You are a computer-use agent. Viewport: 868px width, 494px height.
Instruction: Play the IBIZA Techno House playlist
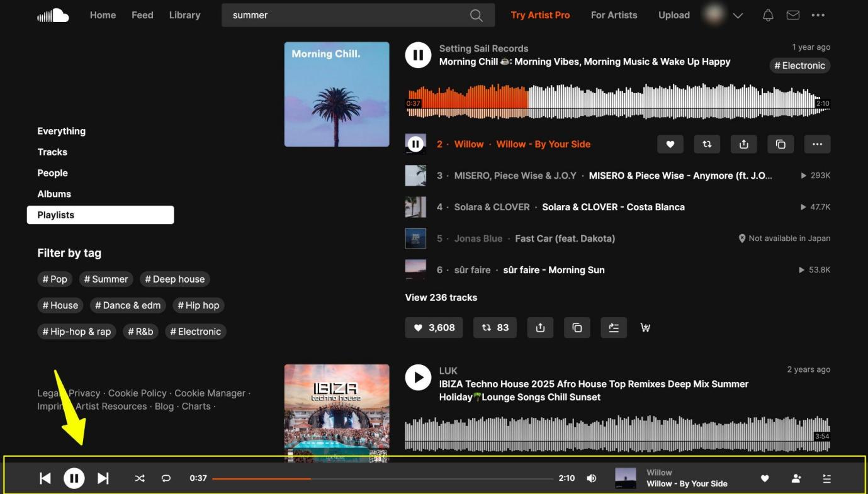tap(418, 378)
